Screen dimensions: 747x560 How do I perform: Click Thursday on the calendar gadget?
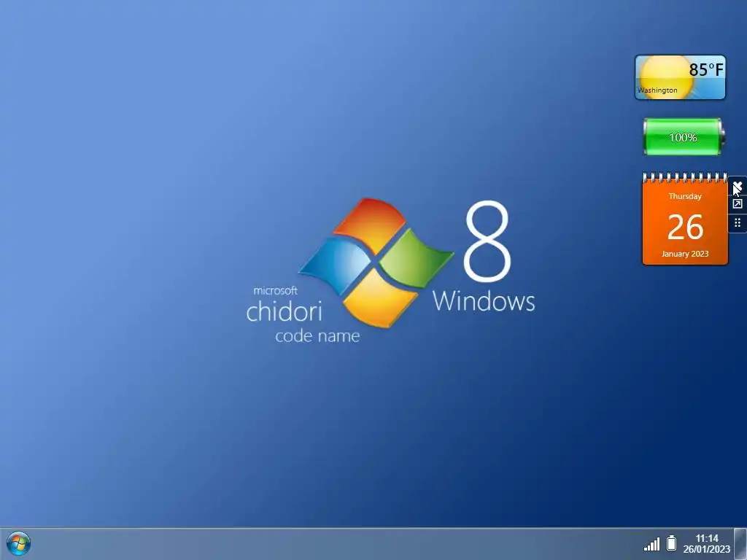(x=685, y=196)
